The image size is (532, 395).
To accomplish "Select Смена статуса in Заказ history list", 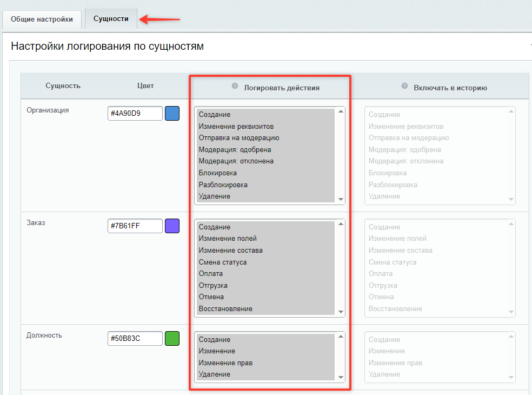I will (x=436, y=262).
